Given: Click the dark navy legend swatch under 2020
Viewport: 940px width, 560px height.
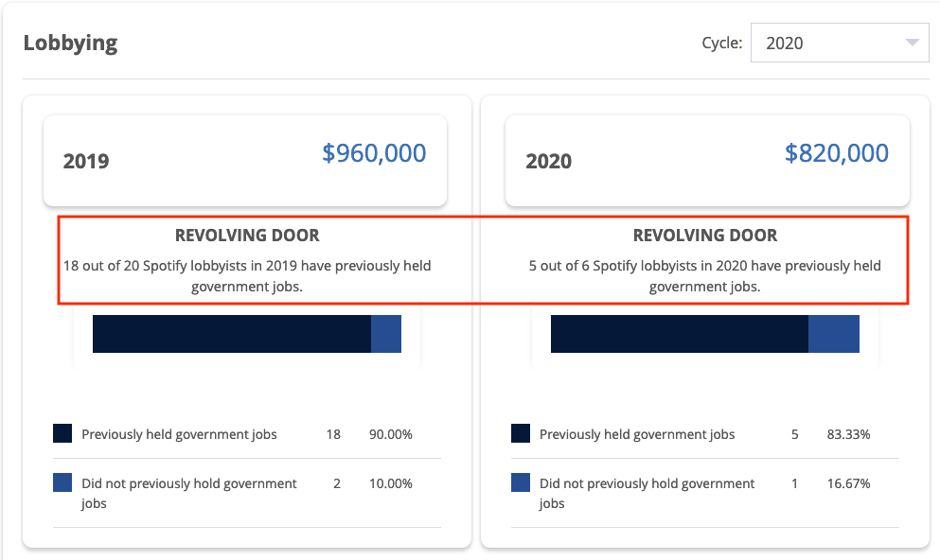Looking at the screenshot, I should (521, 433).
